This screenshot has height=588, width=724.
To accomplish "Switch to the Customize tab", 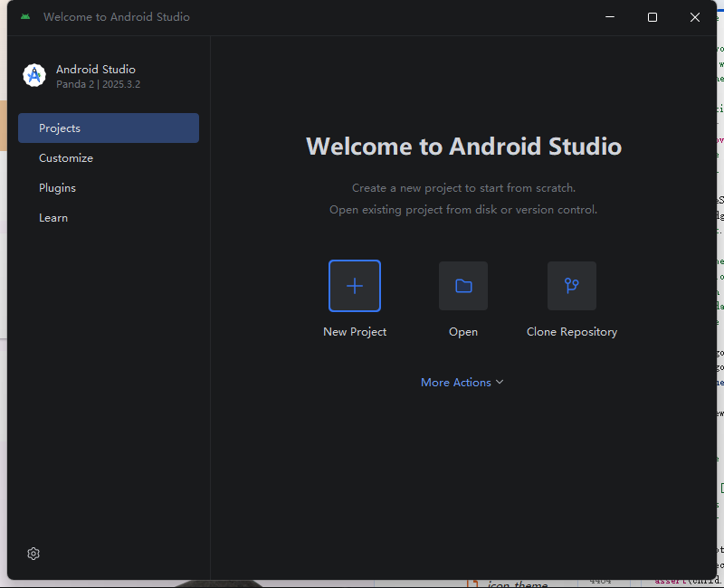I will 109,157.
